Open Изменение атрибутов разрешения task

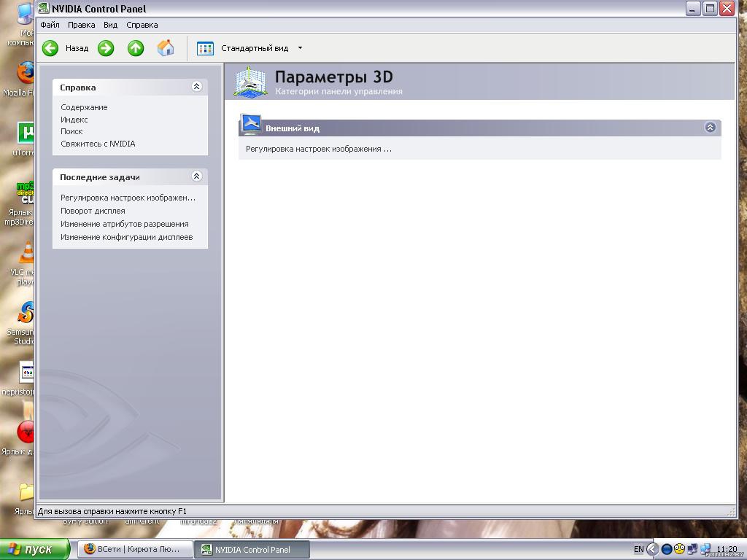point(124,224)
